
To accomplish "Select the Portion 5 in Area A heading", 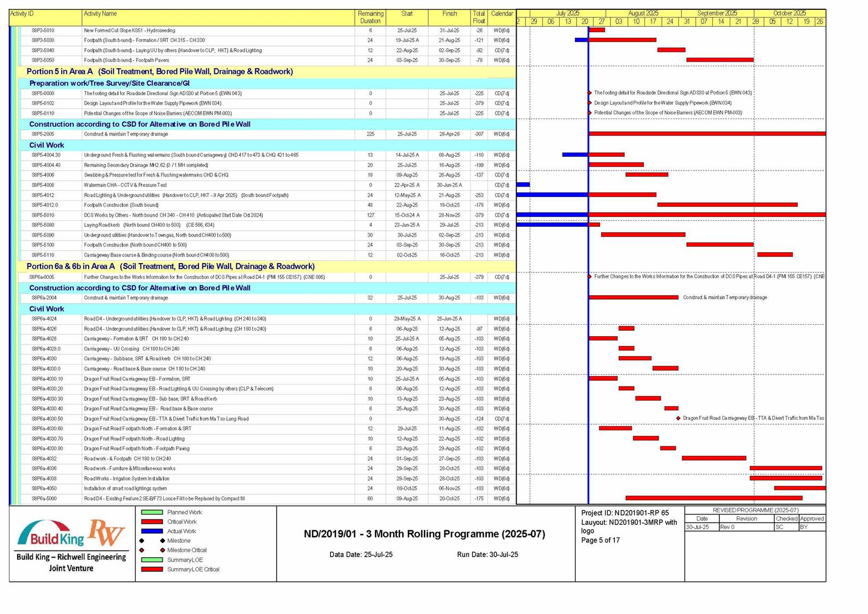I will click(160, 72).
